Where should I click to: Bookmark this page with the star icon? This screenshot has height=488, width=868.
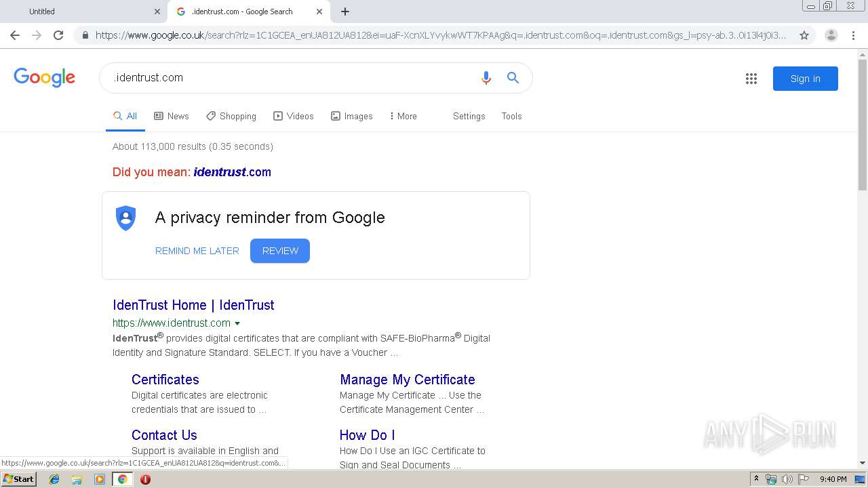tap(804, 35)
